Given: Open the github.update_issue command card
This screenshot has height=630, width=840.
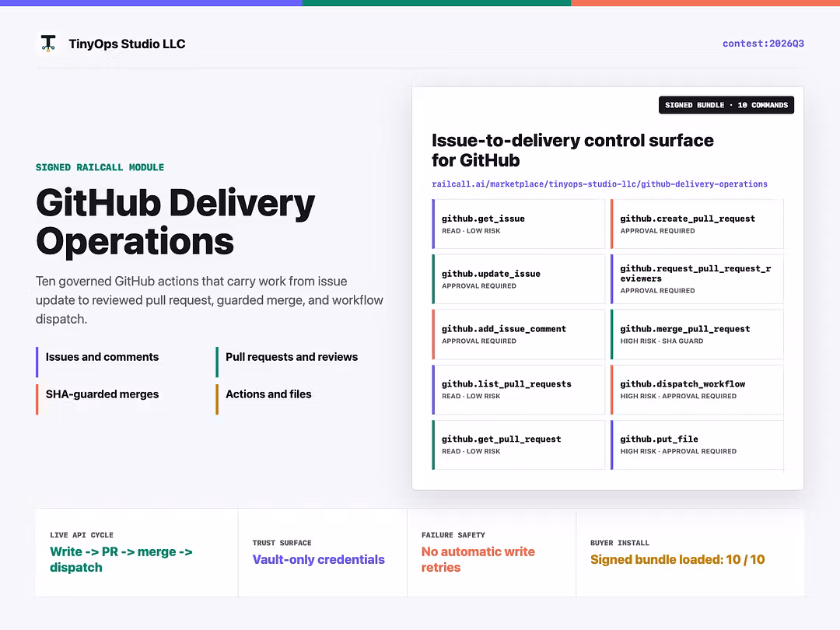Looking at the screenshot, I should [518, 279].
